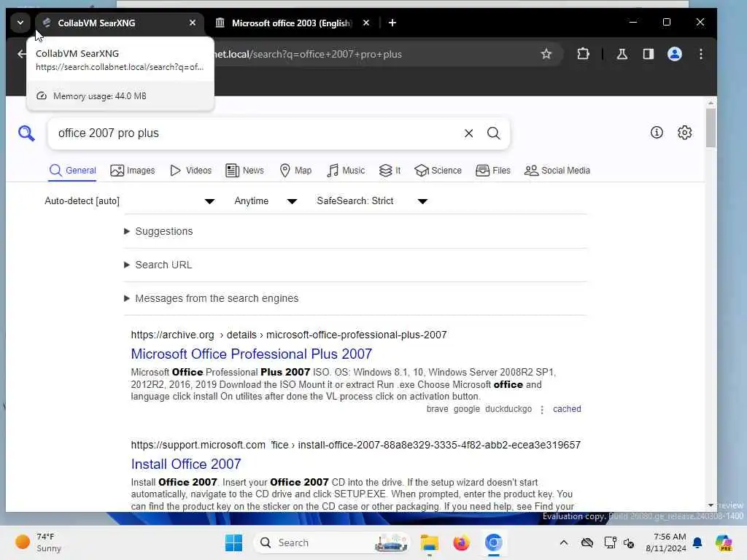This screenshot has width=747, height=560.
Task: Open the SafeSearch Strict dropdown
Action: click(372, 201)
